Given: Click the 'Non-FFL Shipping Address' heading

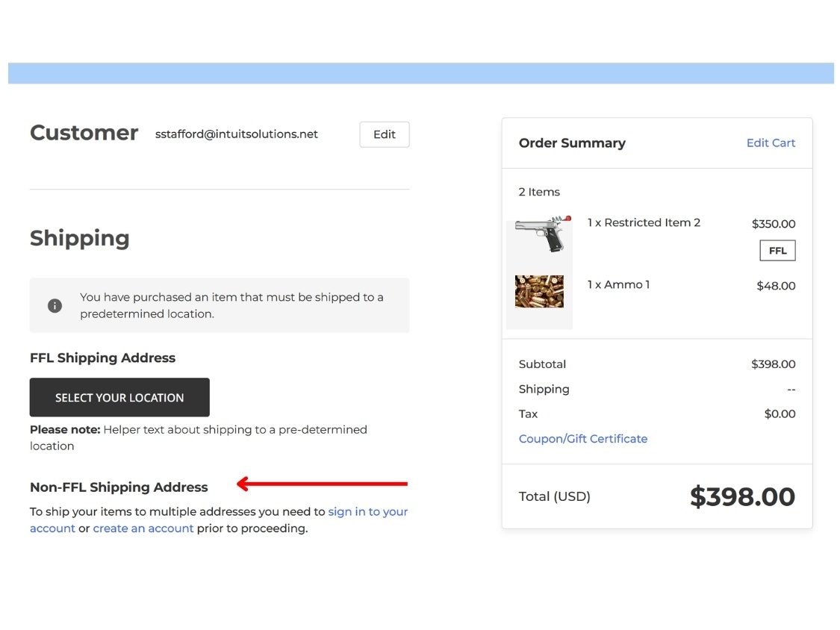Looking at the screenshot, I should tap(119, 487).
